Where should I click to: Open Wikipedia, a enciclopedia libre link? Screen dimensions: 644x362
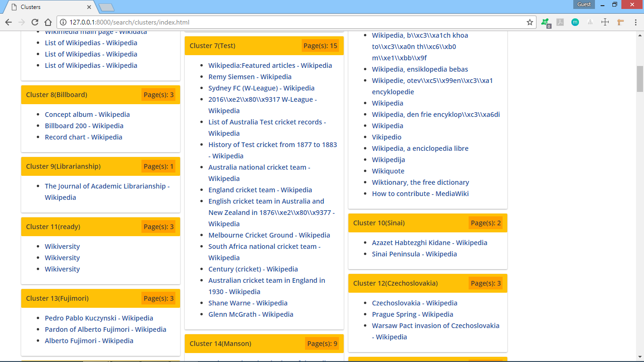tap(420, 148)
